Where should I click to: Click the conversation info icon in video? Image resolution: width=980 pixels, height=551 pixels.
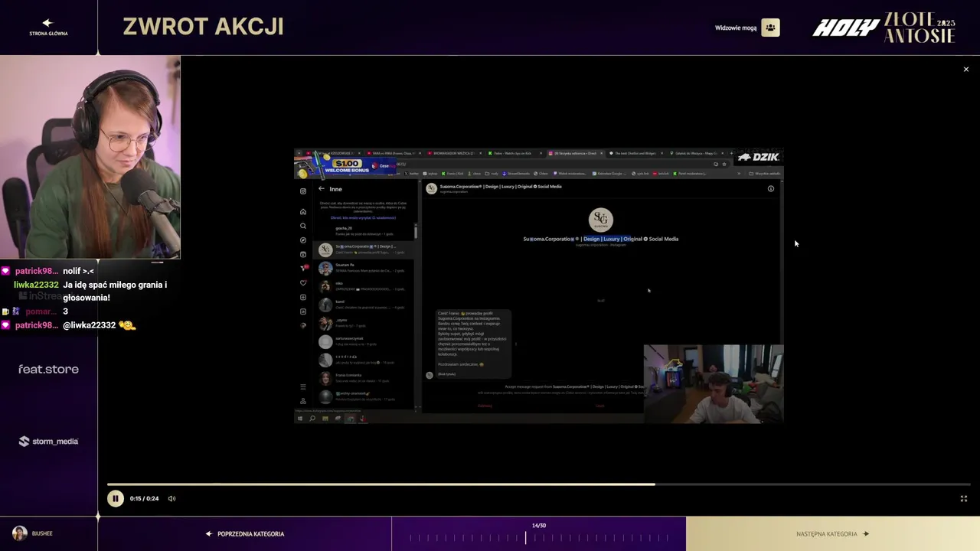771,189
